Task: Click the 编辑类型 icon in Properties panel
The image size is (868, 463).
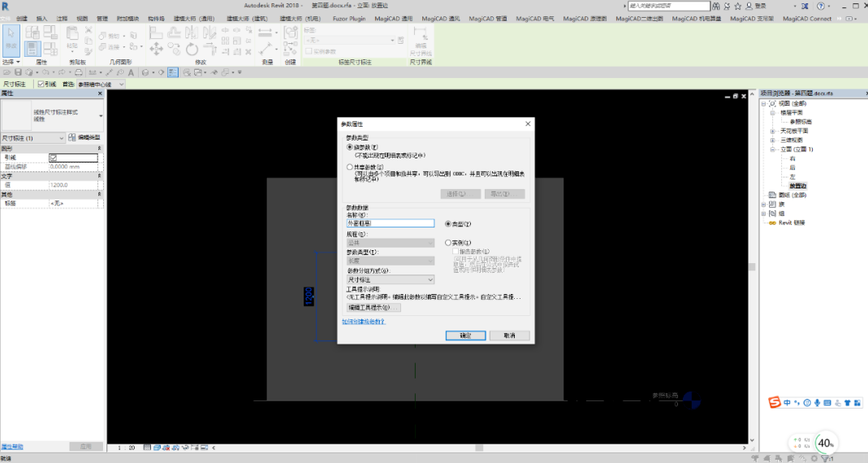Action: (72, 137)
